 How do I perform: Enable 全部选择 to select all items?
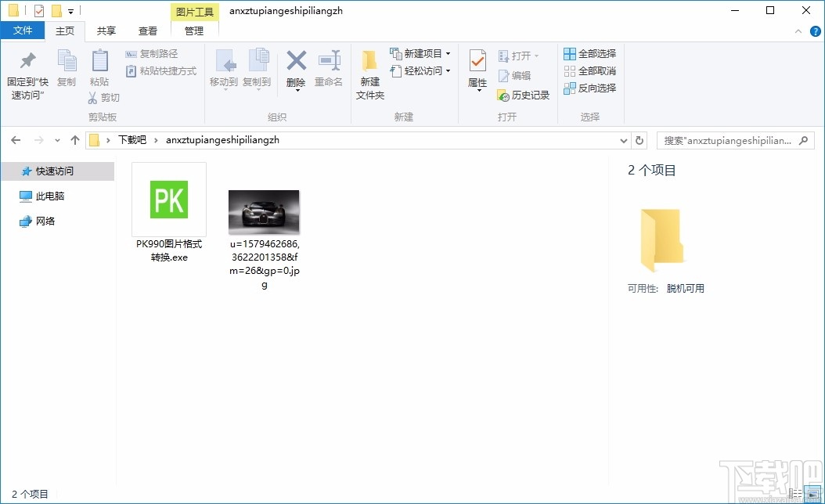click(x=589, y=53)
